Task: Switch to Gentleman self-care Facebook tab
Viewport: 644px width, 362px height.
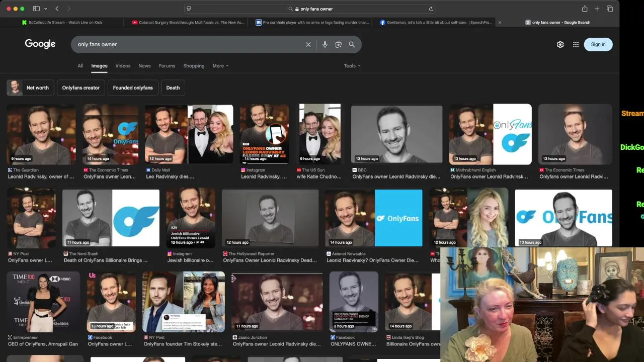Action: [436, 22]
